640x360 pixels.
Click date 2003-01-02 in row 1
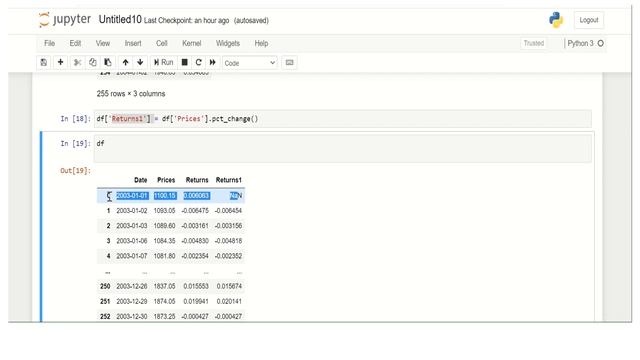pos(131,211)
